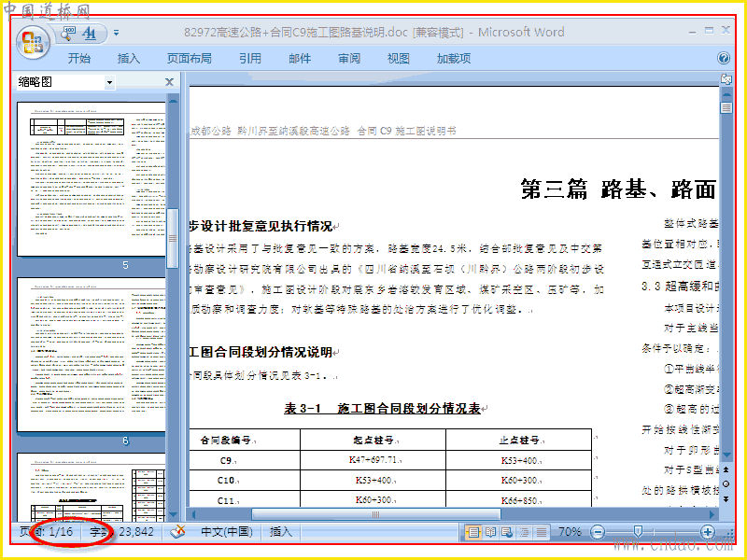Switch to Web Layout view
The height and width of the screenshot is (560, 747).
click(507, 532)
